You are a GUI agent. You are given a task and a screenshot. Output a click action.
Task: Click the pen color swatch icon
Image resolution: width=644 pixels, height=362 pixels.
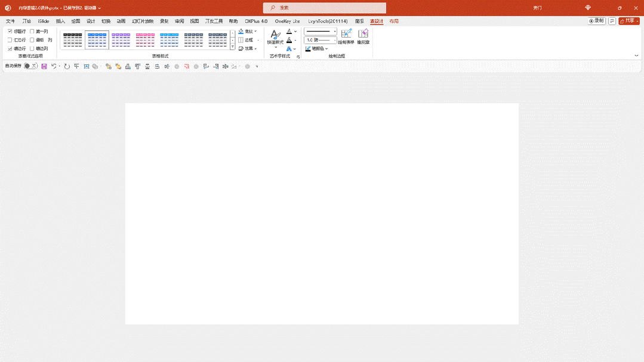coord(308,48)
